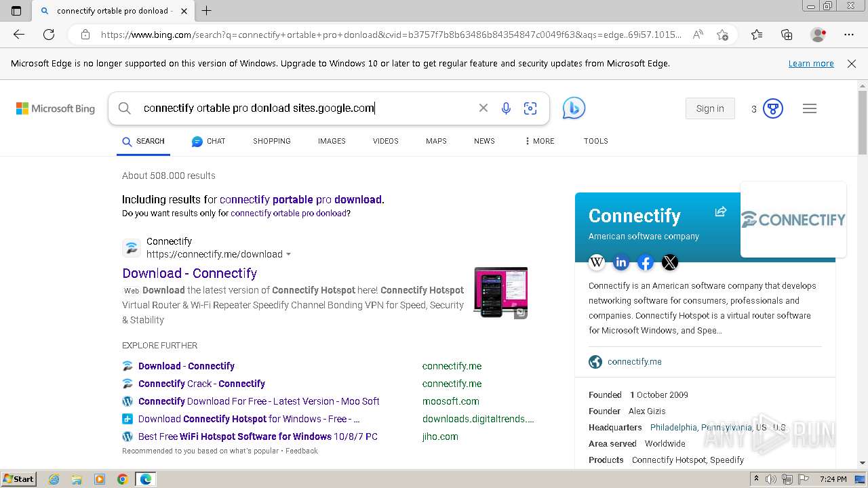The image size is (868, 488).
Task: Open connectify.me website link in panel
Action: [x=635, y=362]
